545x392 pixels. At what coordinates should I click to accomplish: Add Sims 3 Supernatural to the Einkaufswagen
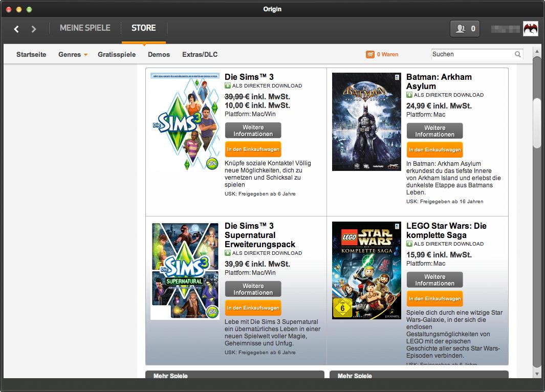pos(253,308)
